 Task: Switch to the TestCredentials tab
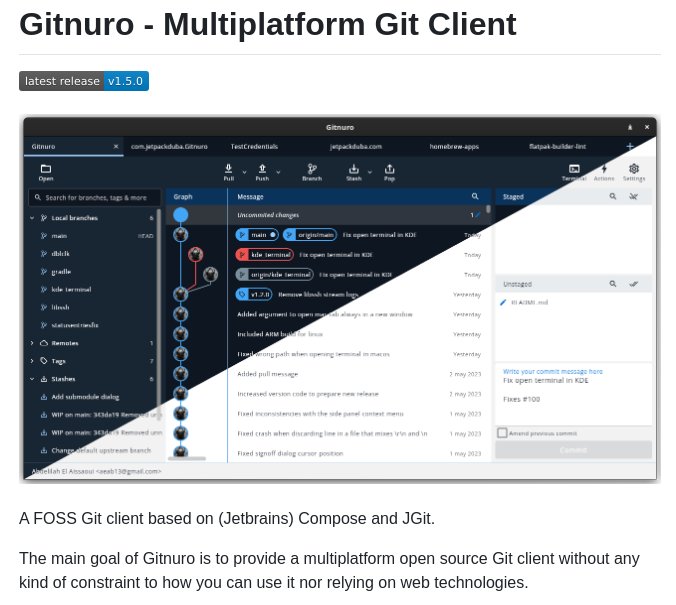tap(254, 146)
